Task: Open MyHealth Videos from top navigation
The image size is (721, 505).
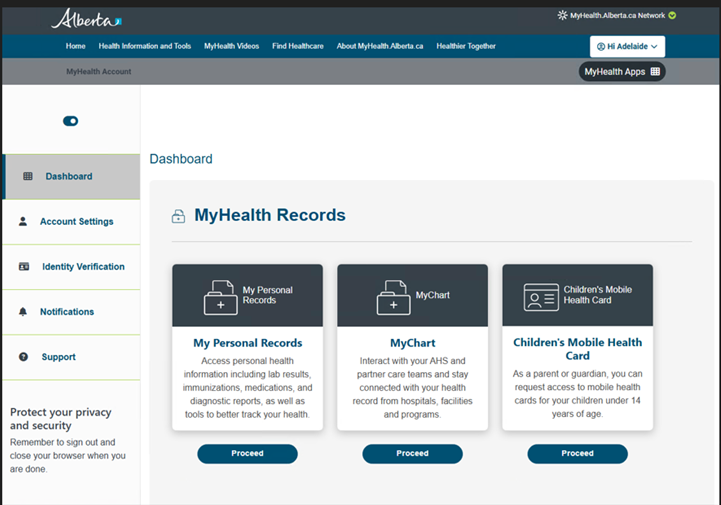Action: [231, 46]
